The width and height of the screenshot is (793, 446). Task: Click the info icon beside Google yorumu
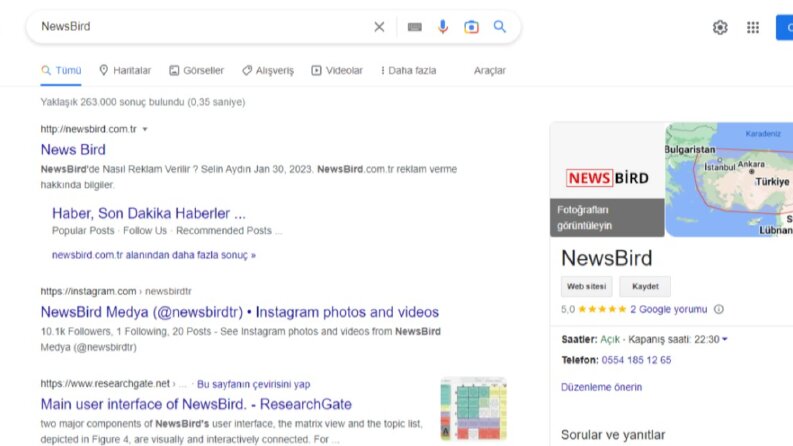pos(719,309)
